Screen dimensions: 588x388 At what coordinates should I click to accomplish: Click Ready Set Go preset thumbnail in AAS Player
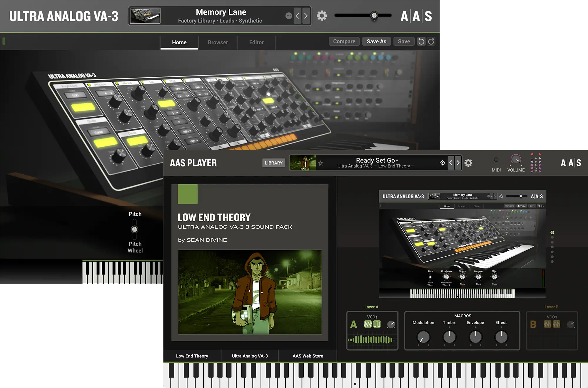(x=303, y=163)
